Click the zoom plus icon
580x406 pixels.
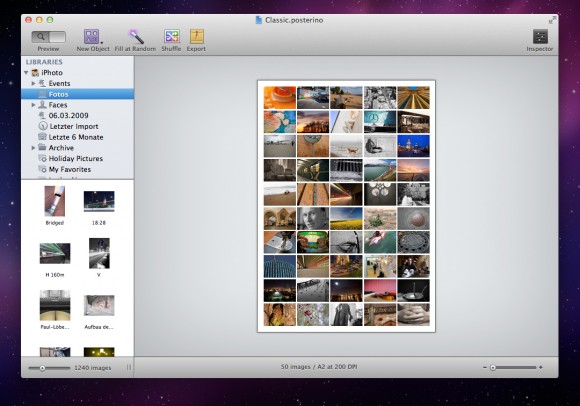click(541, 367)
